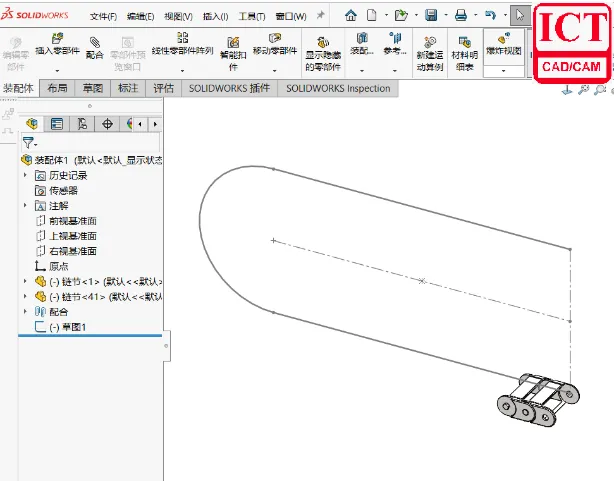Viewport: 614px width, 481px height.
Task: Open dropdown under 线性零部件阵列
Action: (182, 71)
